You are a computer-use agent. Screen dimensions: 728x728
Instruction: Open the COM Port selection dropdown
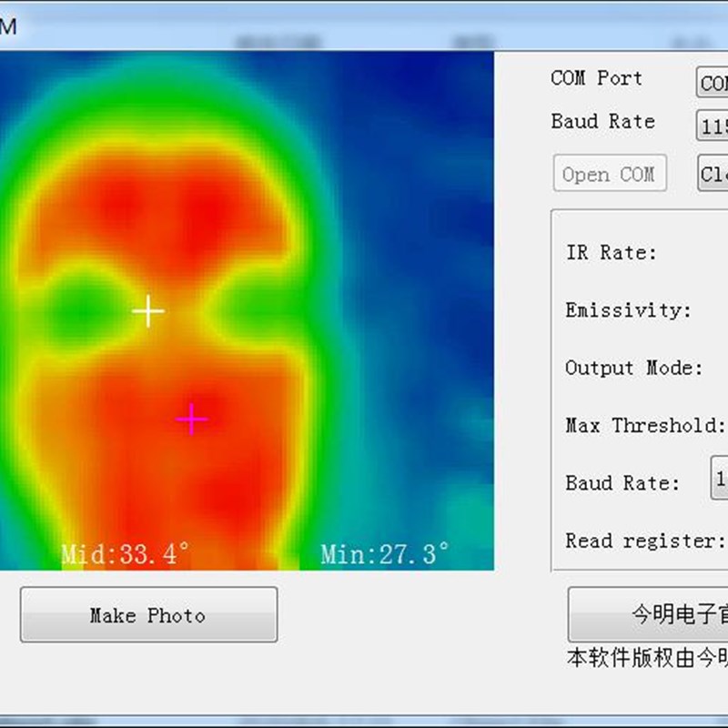click(x=714, y=82)
